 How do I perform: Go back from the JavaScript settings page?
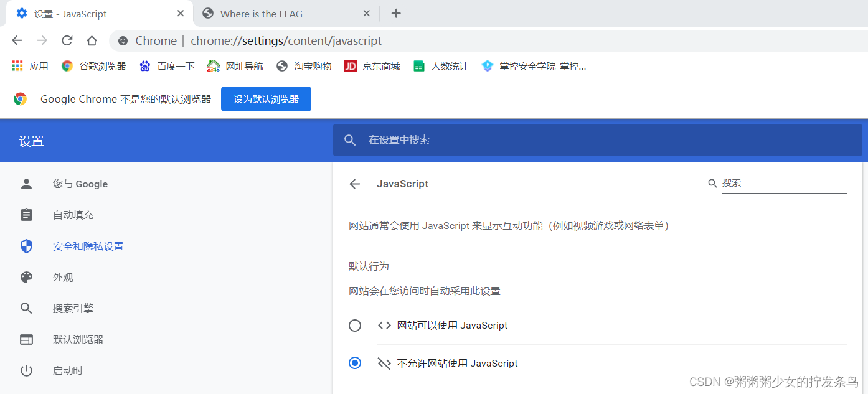coord(355,184)
